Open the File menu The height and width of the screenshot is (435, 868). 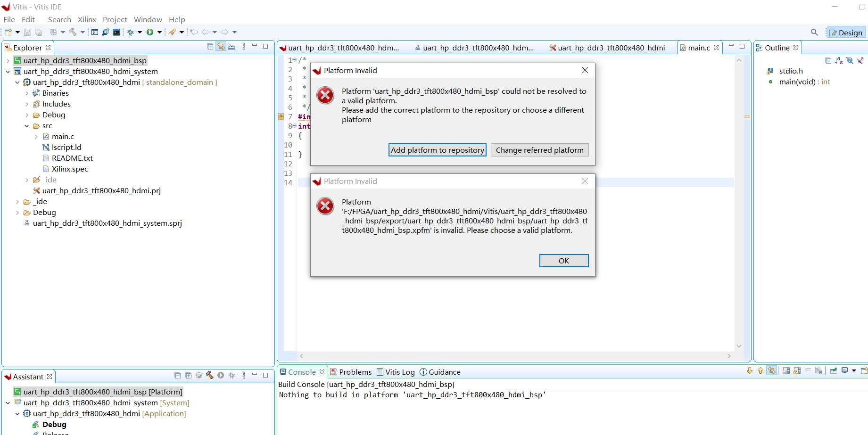pos(9,19)
